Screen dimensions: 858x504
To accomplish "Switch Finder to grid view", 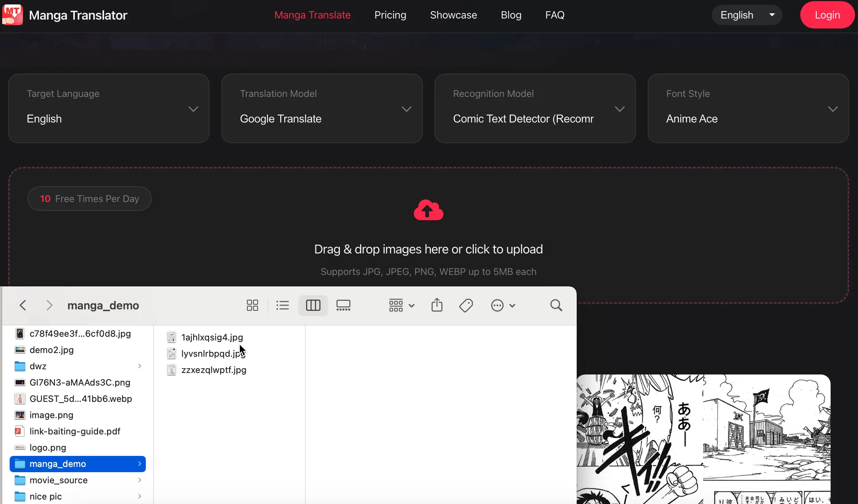I will (252, 305).
